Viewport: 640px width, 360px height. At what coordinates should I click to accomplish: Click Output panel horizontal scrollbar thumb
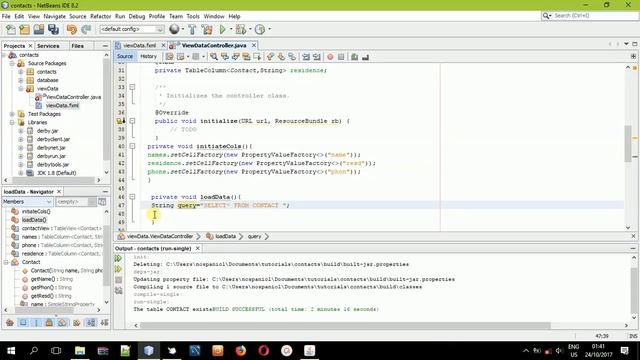(345, 325)
